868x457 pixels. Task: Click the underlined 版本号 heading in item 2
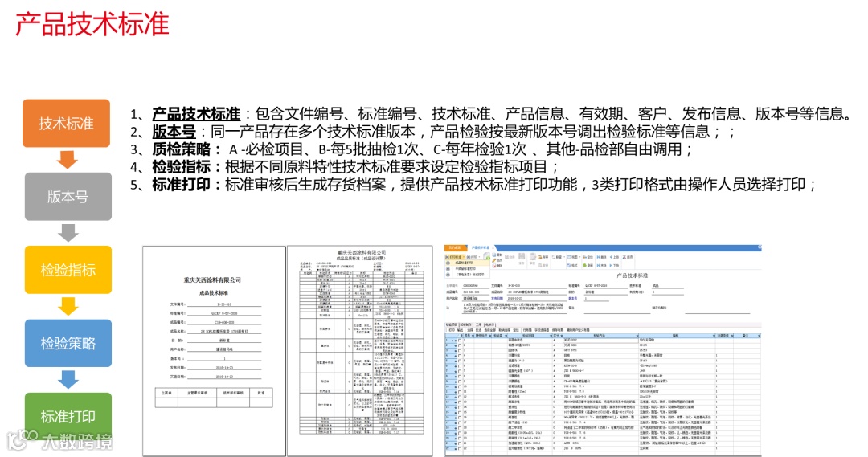174,132
